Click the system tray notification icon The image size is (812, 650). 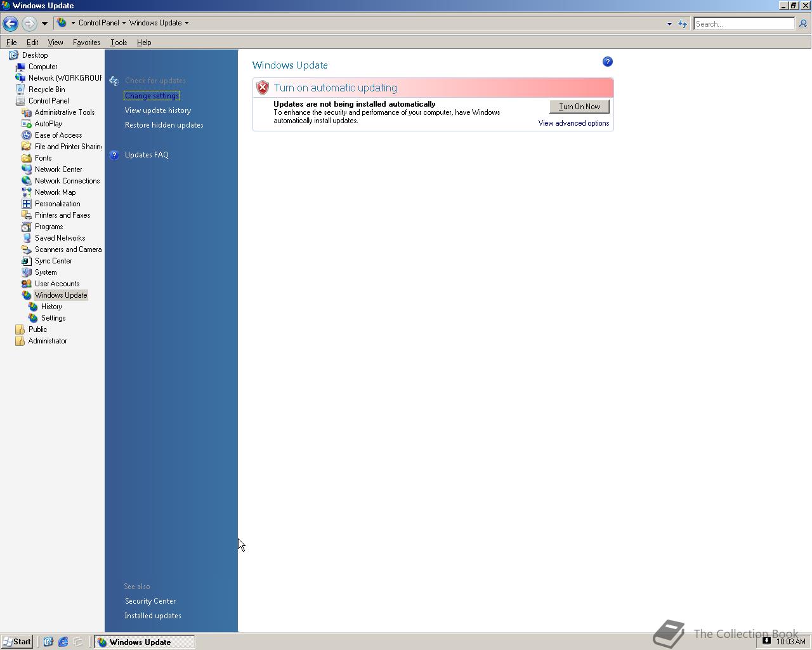point(766,640)
